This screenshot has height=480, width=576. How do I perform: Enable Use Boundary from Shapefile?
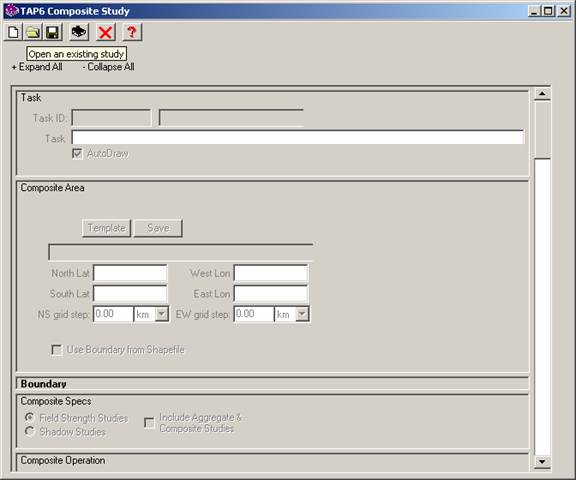pyautogui.click(x=57, y=350)
